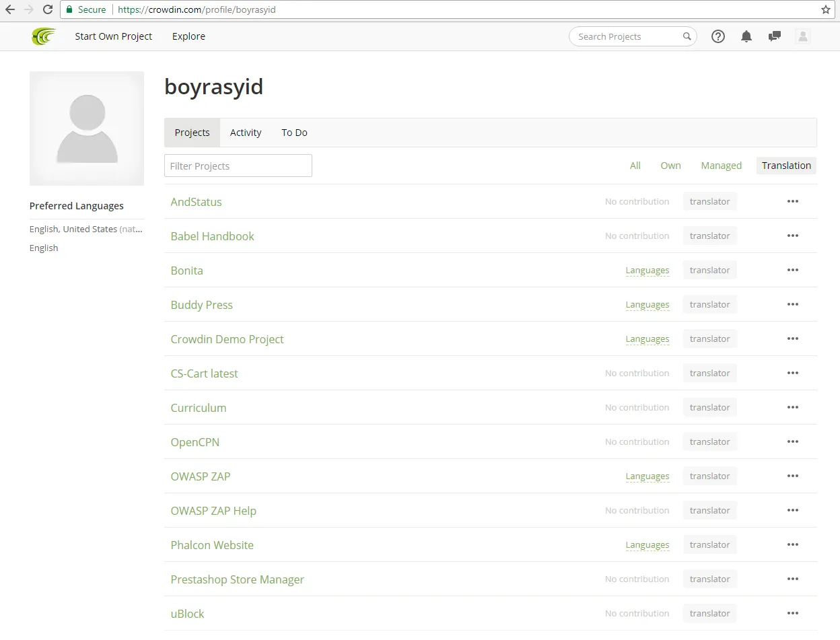The height and width of the screenshot is (640, 840).
Task: Open the OpenCPN project
Action: pyautogui.click(x=195, y=442)
